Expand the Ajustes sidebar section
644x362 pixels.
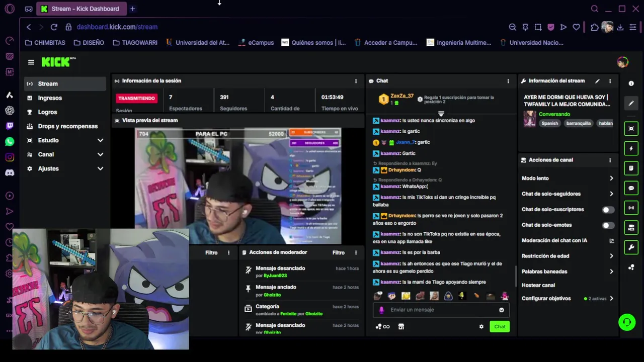(x=64, y=168)
